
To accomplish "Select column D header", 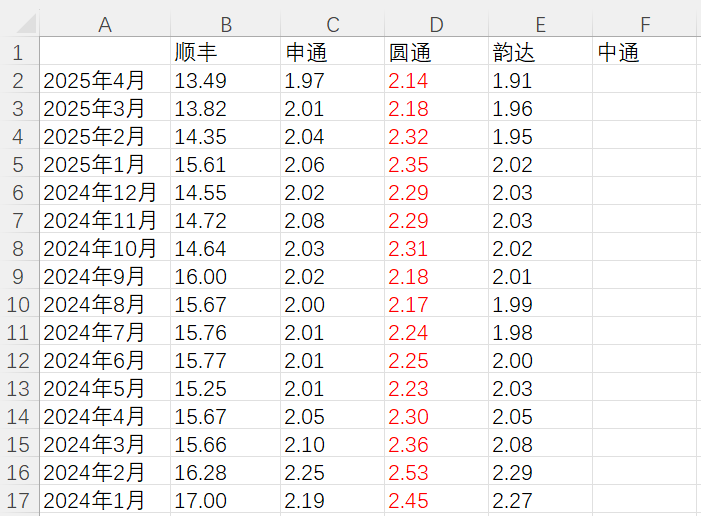I will 437,24.
